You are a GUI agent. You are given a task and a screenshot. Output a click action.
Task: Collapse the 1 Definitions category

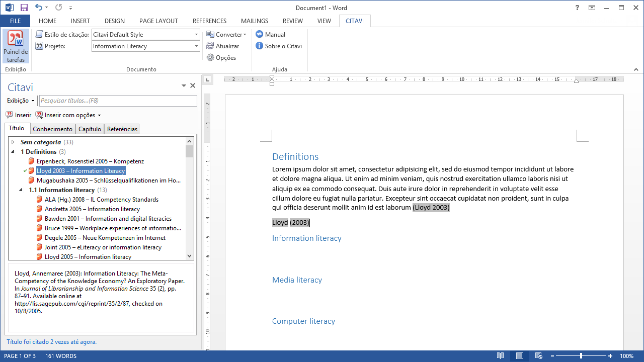click(x=13, y=152)
